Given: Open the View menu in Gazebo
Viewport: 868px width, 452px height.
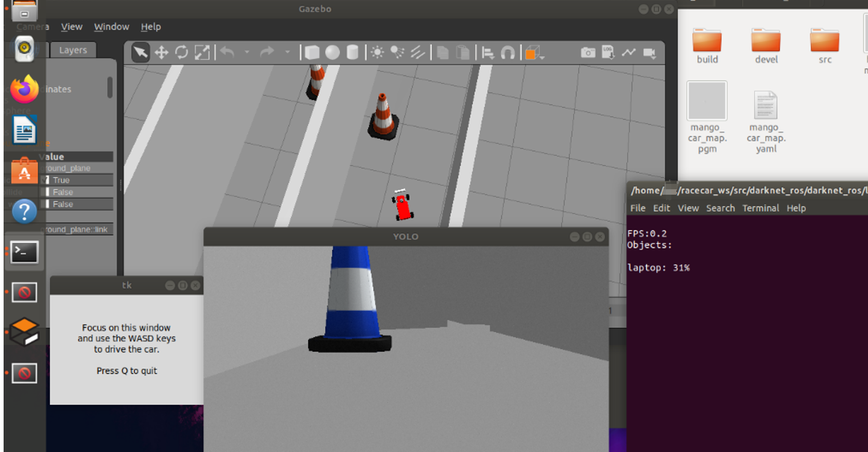Looking at the screenshot, I should coord(72,27).
